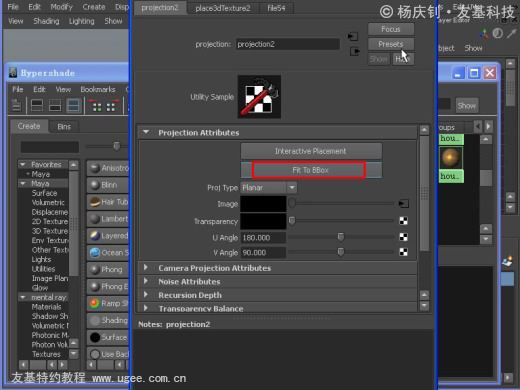The height and width of the screenshot is (390, 520).
Task: Collapse the Maya tree category
Action: (x=23, y=183)
